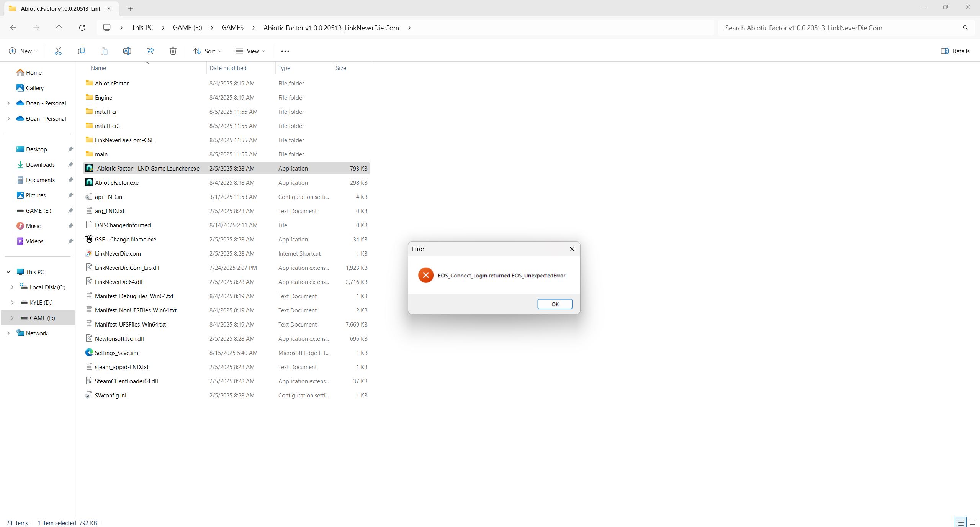Open the Details pane button
This screenshot has height=527, width=980.
click(954, 51)
